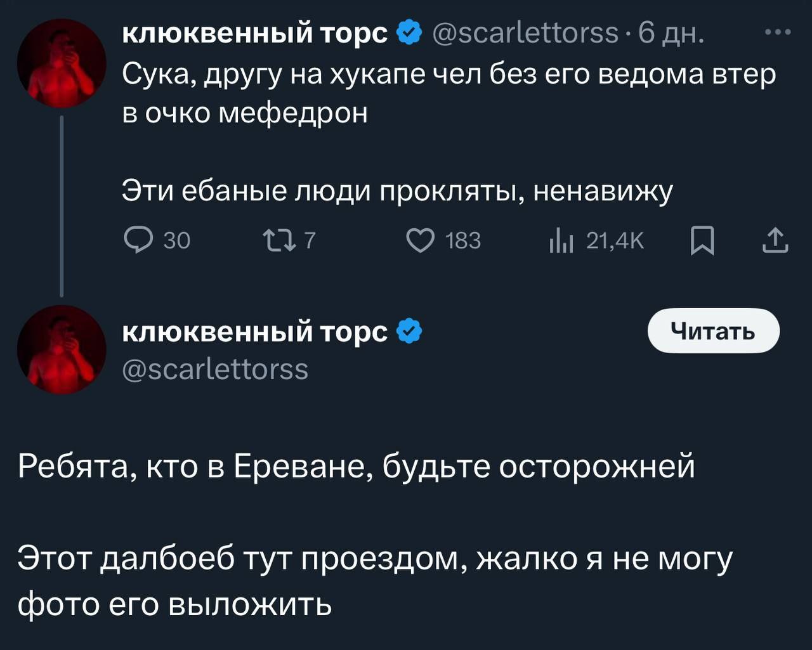Click the verified badge beside second author name
Screen dimensions: 812x650
(409, 332)
